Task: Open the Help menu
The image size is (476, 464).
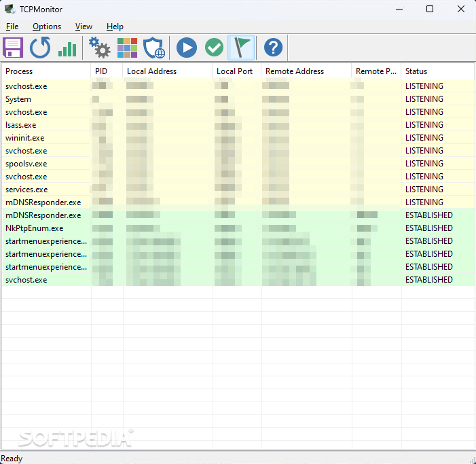Action: (x=115, y=26)
